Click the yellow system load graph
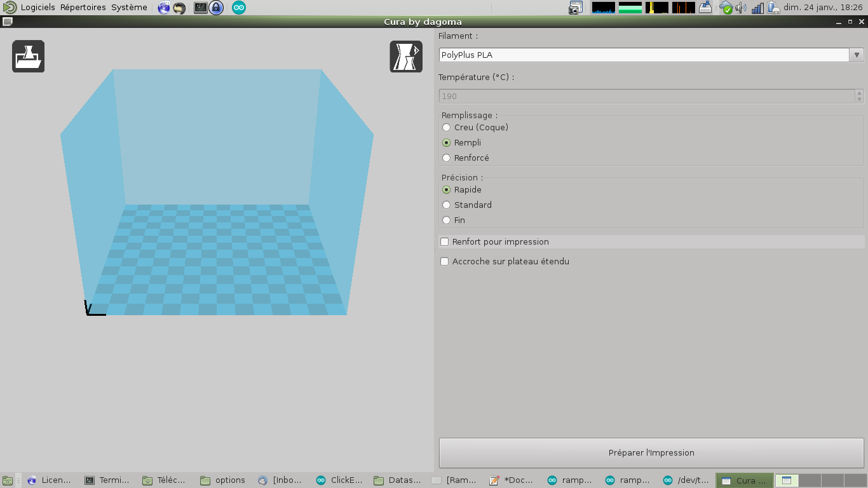 (657, 8)
